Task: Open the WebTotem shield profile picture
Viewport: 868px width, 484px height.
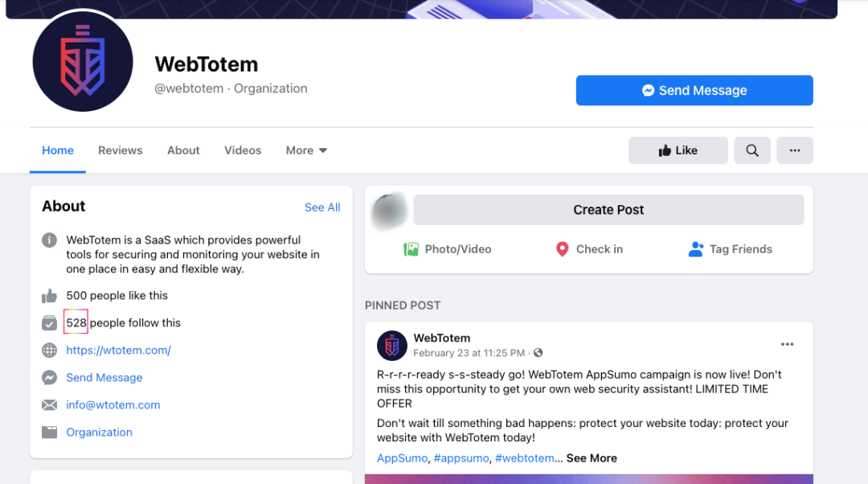Action: (83, 61)
